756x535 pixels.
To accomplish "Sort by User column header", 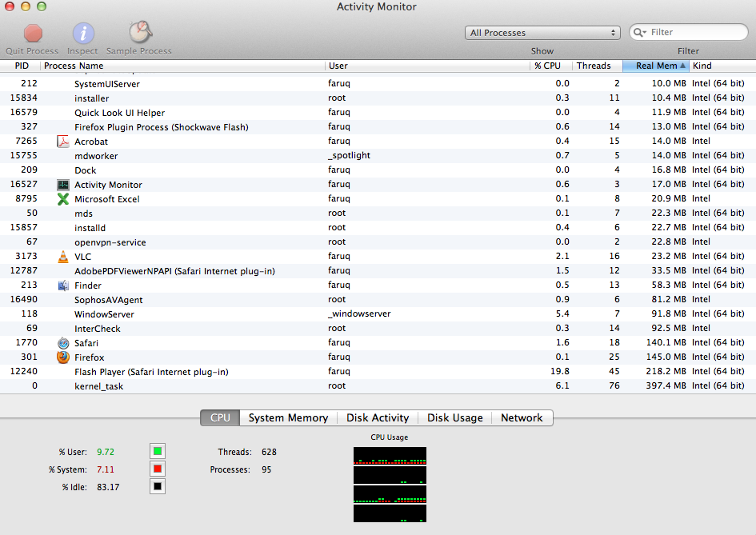I will [x=427, y=66].
